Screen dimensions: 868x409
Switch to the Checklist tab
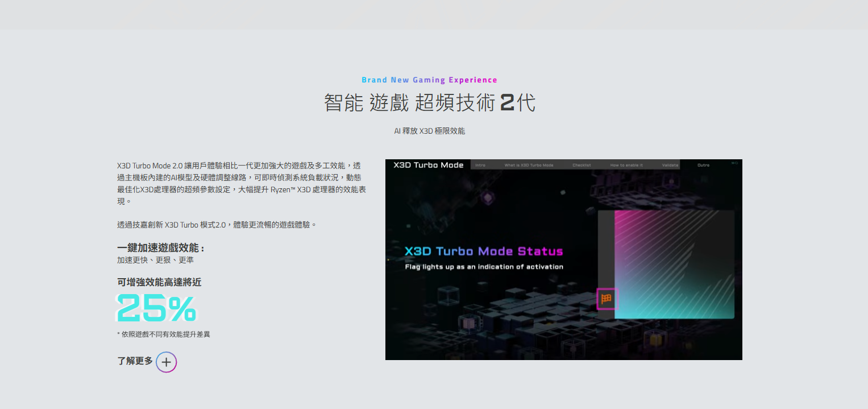(x=582, y=165)
